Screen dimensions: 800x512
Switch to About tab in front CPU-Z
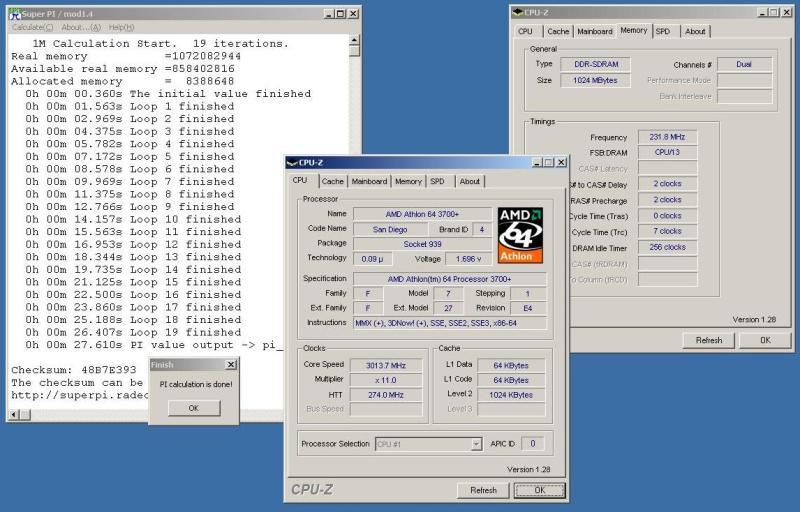coord(469,182)
